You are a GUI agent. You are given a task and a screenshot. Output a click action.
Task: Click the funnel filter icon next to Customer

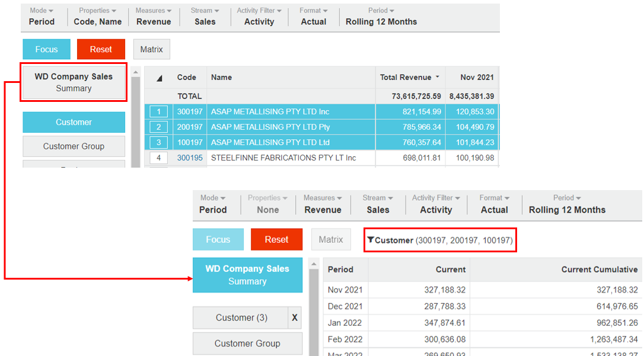[371, 240]
